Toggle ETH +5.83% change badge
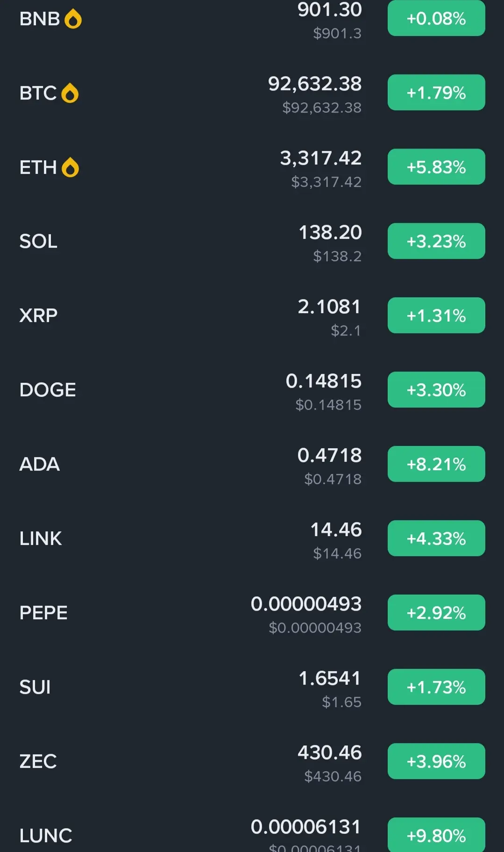 [436, 167]
